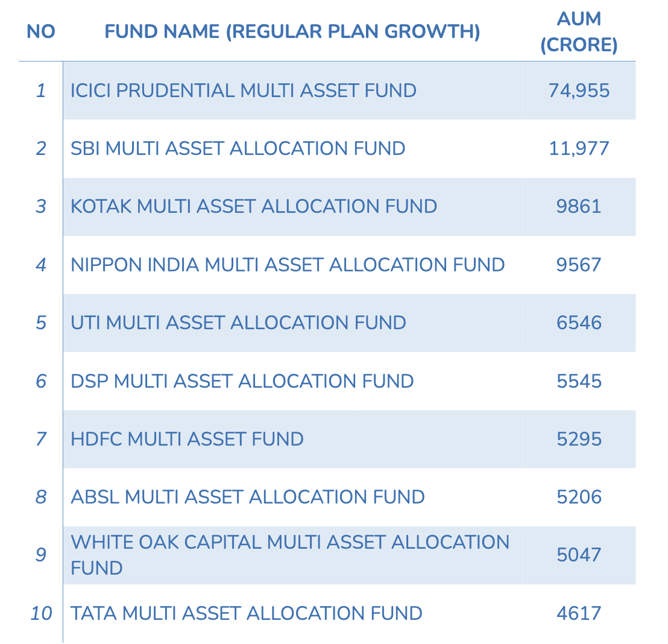Select row number 10 in NO column
This screenshot has height=644, width=668.
(x=41, y=613)
